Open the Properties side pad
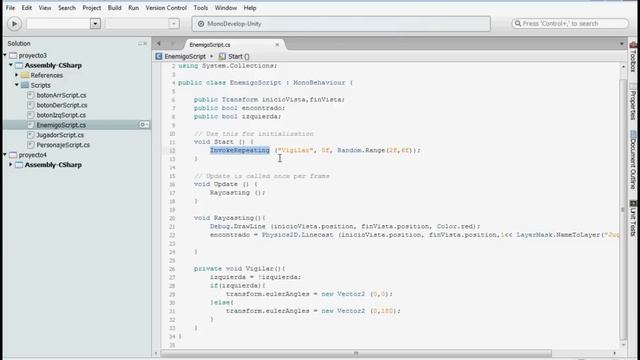The width and height of the screenshot is (640, 360). click(x=633, y=101)
